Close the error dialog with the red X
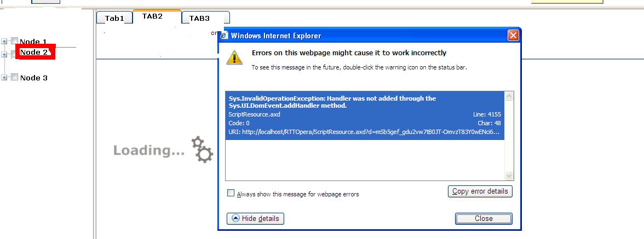Image resolution: width=644 pixels, height=239 pixels. coord(513,36)
